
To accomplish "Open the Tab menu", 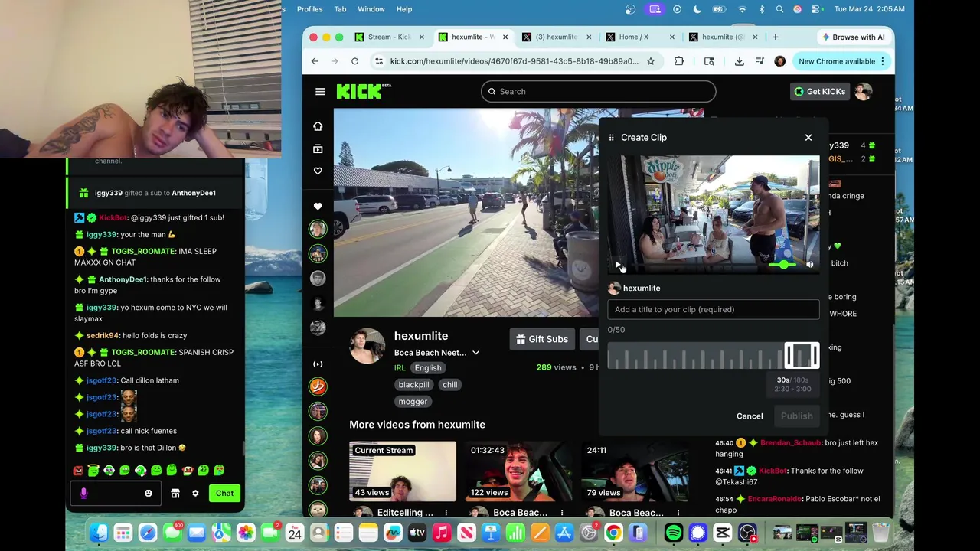I will pos(340,9).
